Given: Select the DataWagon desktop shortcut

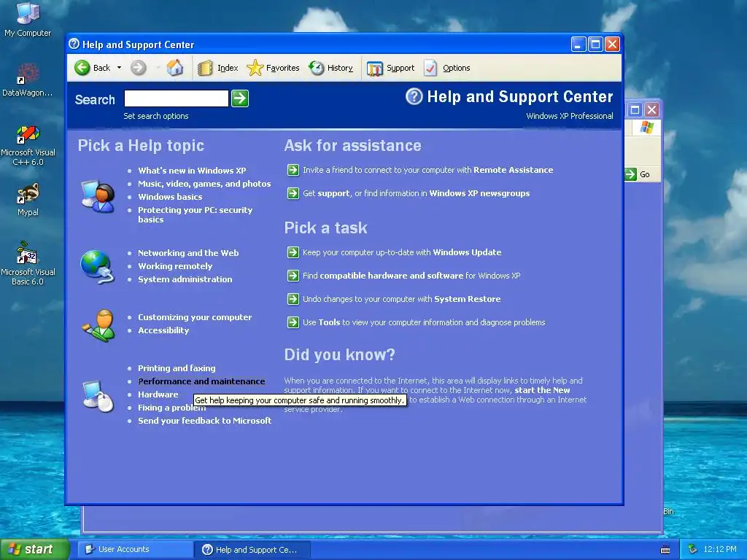Looking at the screenshot, I should pyautogui.click(x=28, y=80).
